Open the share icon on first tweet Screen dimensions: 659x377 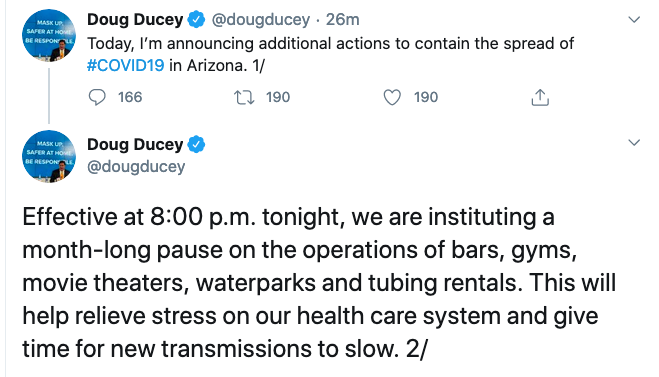coord(540,97)
